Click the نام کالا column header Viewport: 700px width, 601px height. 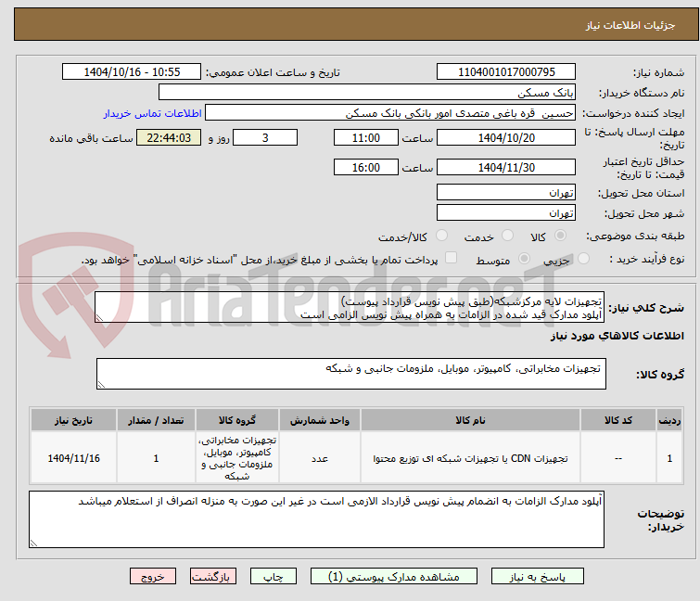470,420
